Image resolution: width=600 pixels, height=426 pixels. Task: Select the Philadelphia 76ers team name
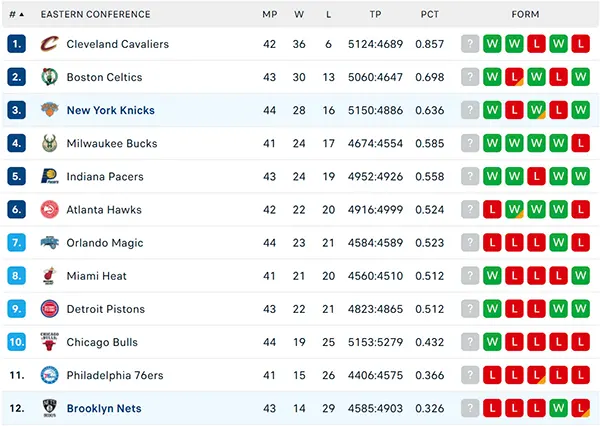pyautogui.click(x=115, y=375)
